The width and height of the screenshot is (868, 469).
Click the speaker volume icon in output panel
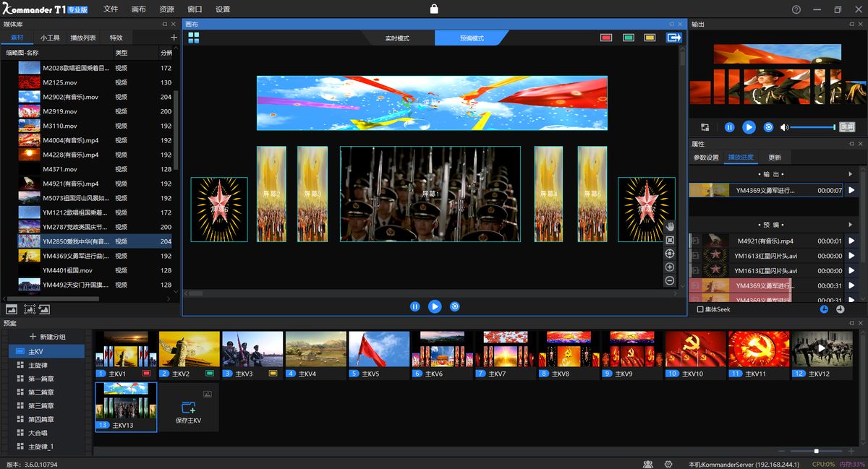point(785,127)
